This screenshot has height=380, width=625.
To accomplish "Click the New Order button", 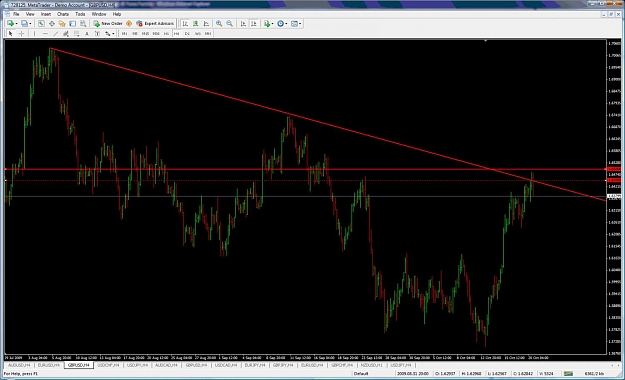I will pos(108,24).
